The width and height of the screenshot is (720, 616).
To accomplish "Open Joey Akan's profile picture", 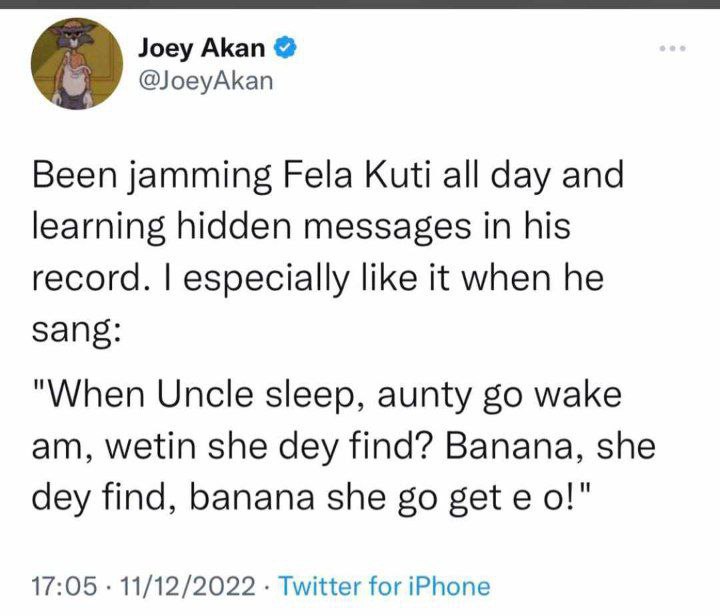I will [x=77, y=64].
